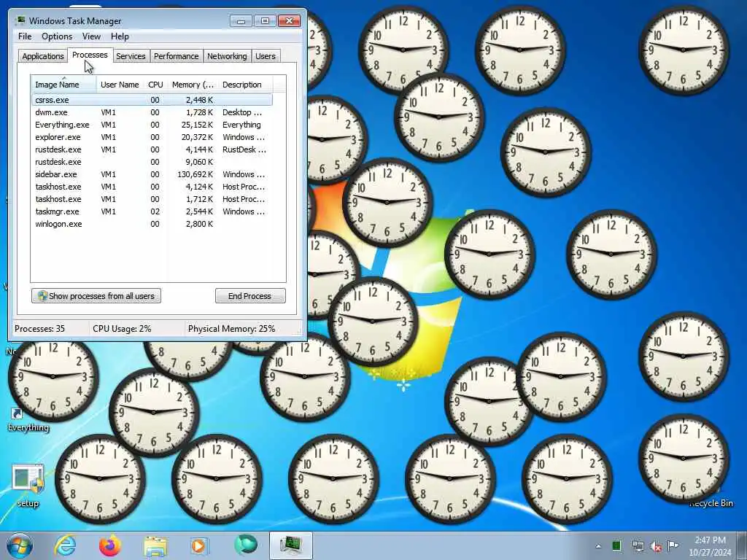Image resolution: width=747 pixels, height=560 pixels.
Task: Select the winlogon.exe process
Action: 152,224
